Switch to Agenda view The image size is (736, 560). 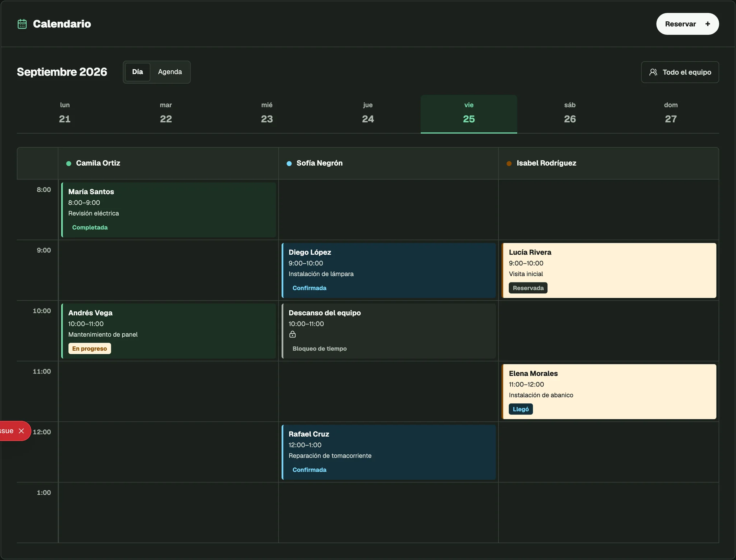pyautogui.click(x=170, y=72)
